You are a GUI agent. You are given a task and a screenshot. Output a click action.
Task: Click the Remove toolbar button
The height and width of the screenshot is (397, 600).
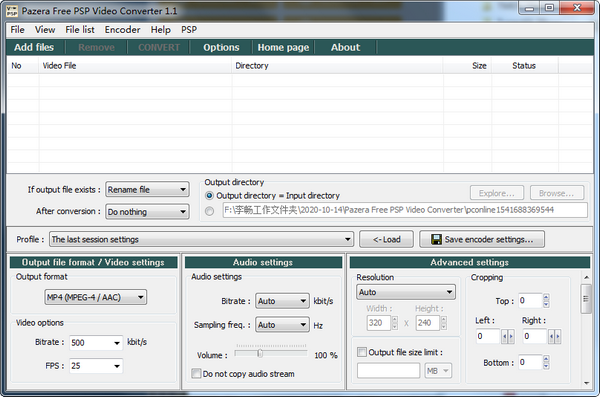pyautogui.click(x=96, y=47)
